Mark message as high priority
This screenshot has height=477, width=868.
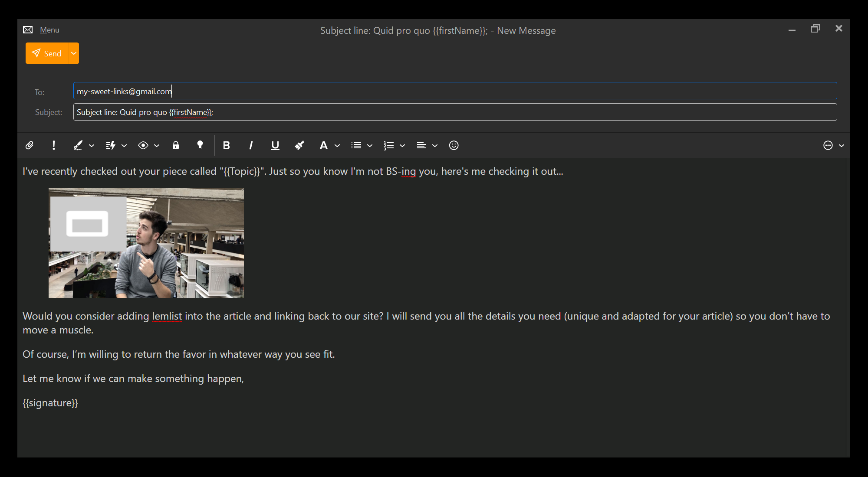pos(54,145)
